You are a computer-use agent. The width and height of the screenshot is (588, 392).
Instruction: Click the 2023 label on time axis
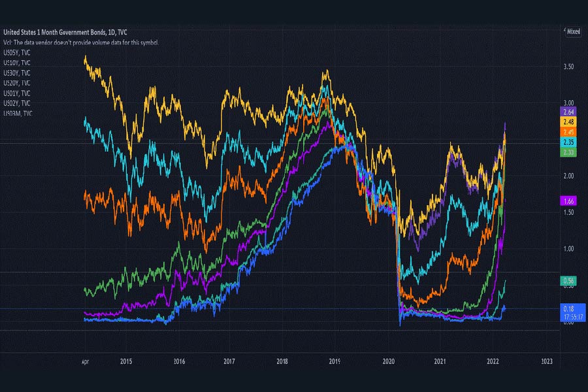click(547, 361)
